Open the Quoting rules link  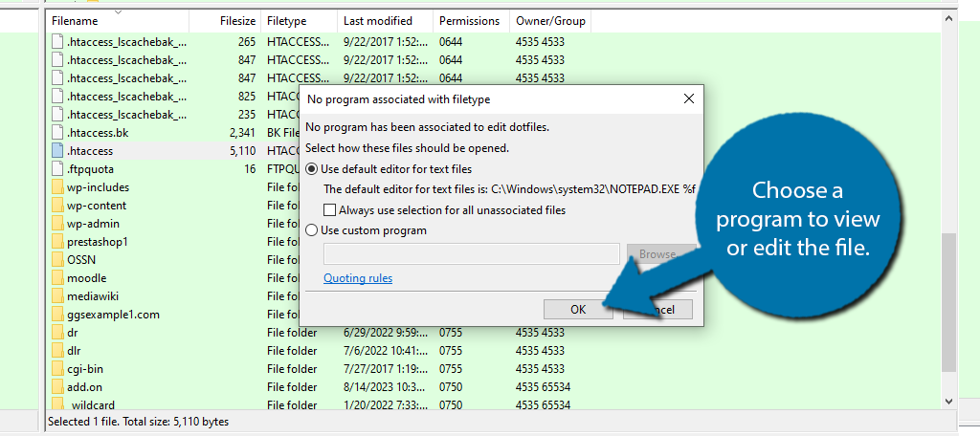click(358, 278)
